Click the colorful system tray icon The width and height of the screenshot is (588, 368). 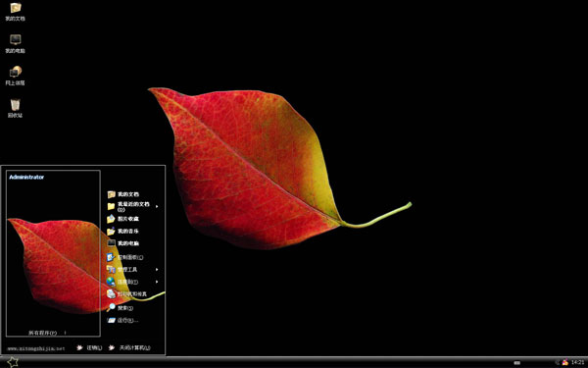tap(565, 362)
